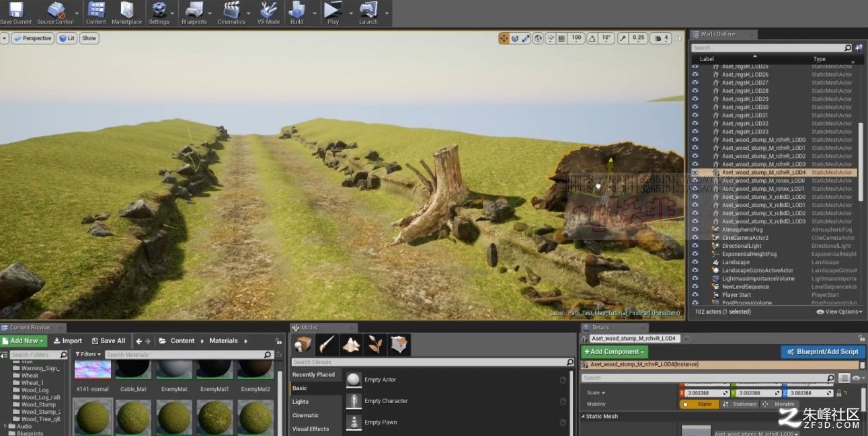This screenshot has width=868, height=436.
Task: Open the Lit view mode dropdown
Action: [67, 38]
